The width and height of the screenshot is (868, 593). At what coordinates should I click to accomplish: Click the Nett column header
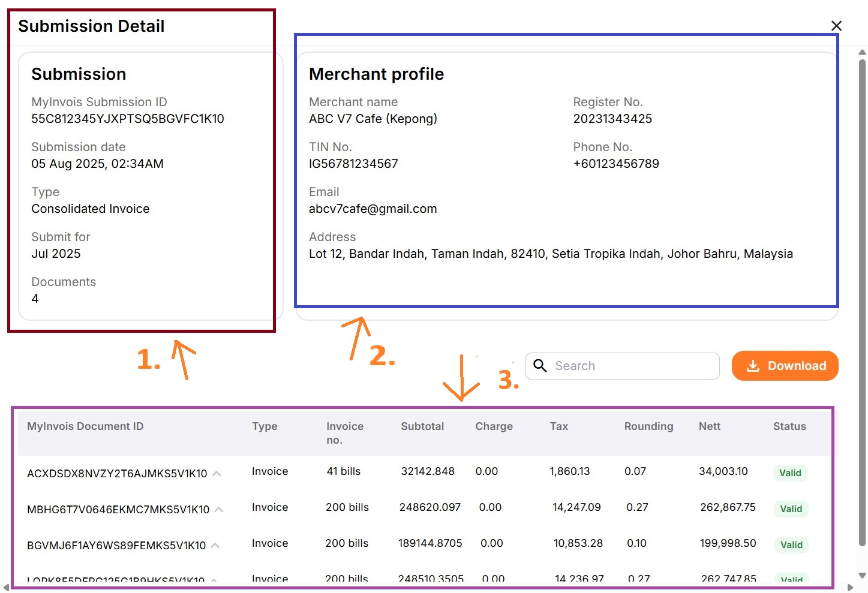[709, 426]
